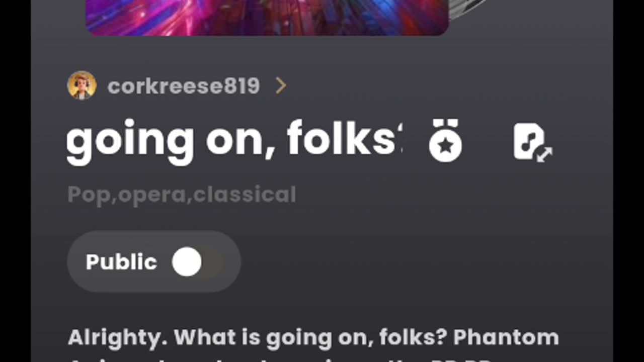Open the music file expand icon
This screenshot has width=644, height=362.
pyautogui.click(x=532, y=142)
